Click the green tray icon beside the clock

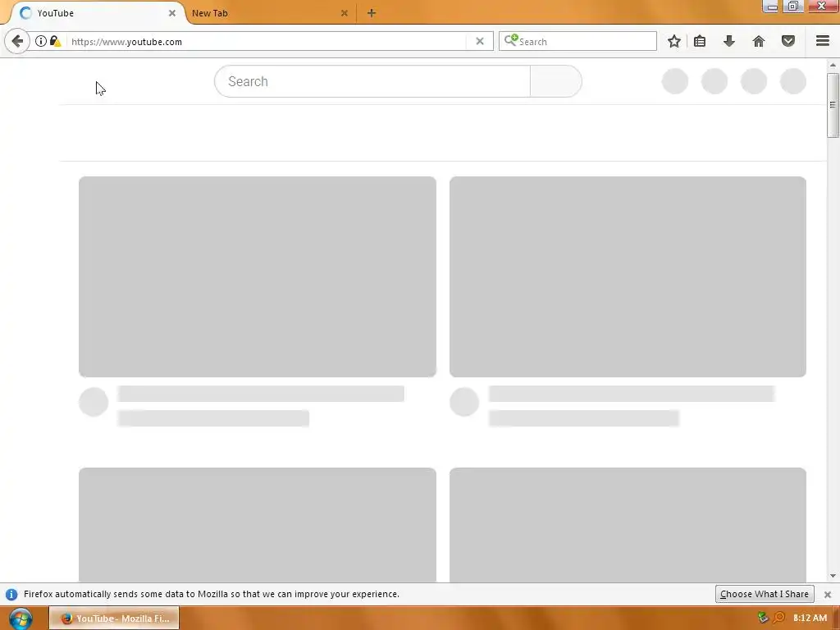pyautogui.click(x=763, y=618)
